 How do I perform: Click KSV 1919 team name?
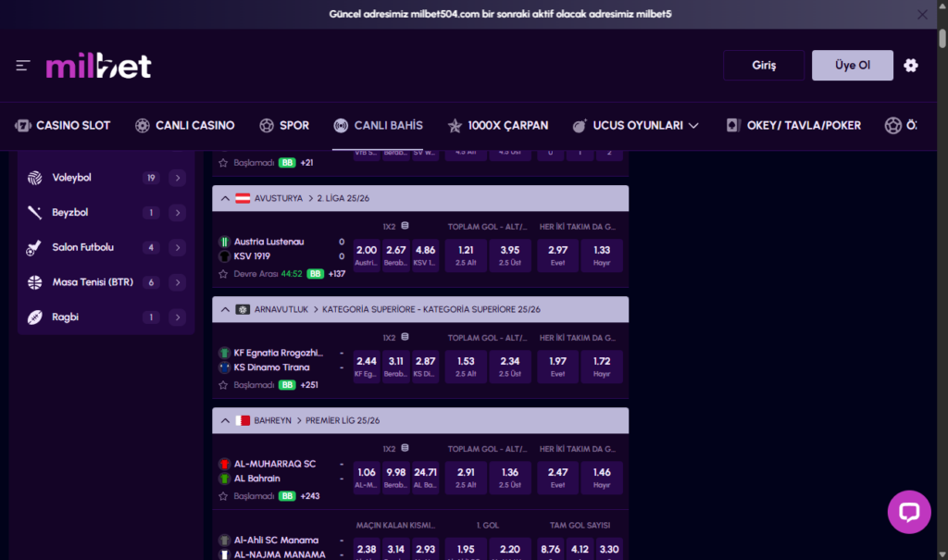pos(252,256)
